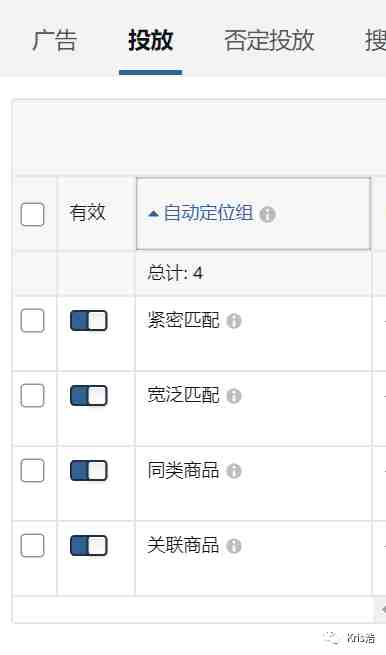
Task: Click info icon next to 自动定位组
Action: click(267, 214)
